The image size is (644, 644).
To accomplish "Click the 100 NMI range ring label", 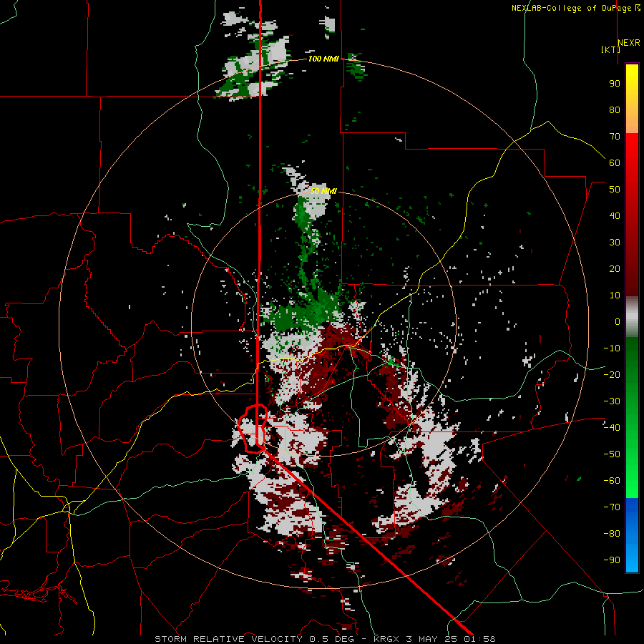I will (x=323, y=59).
